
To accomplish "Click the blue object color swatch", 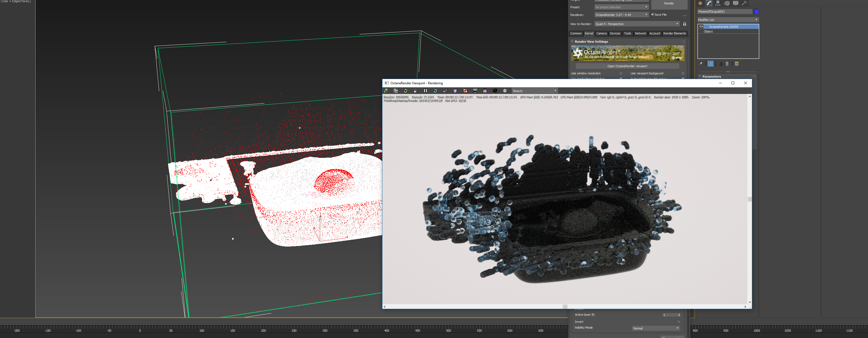I will 757,12.
